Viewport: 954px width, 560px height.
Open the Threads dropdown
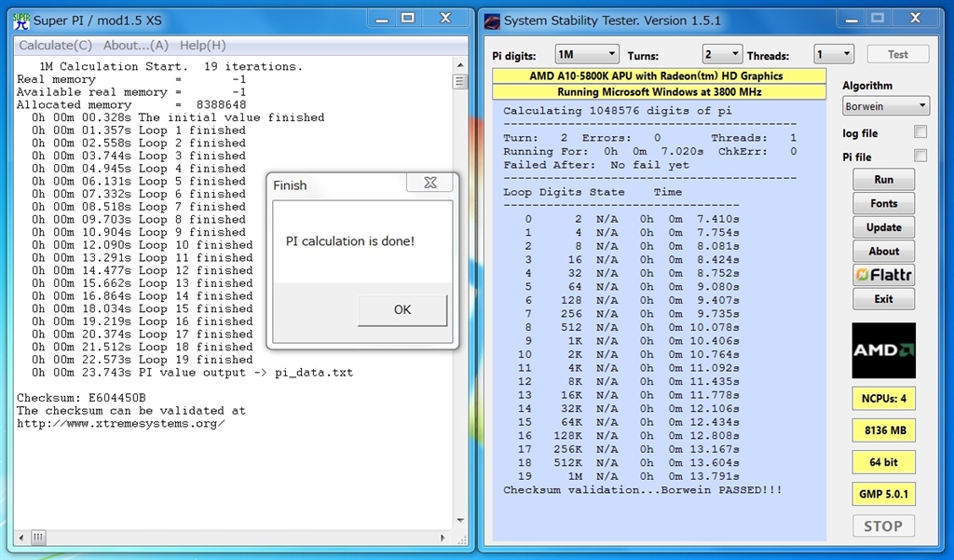[834, 55]
